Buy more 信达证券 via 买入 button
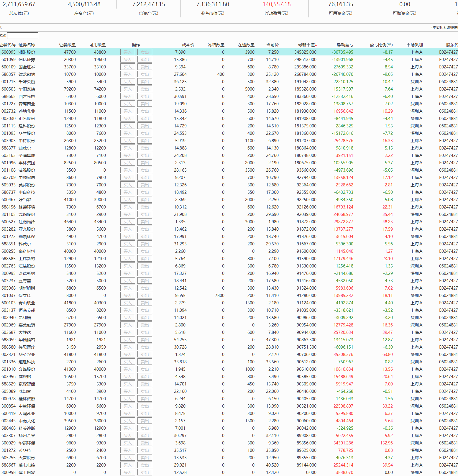This screenshot has width=458, height=476. tap(128, 60)
